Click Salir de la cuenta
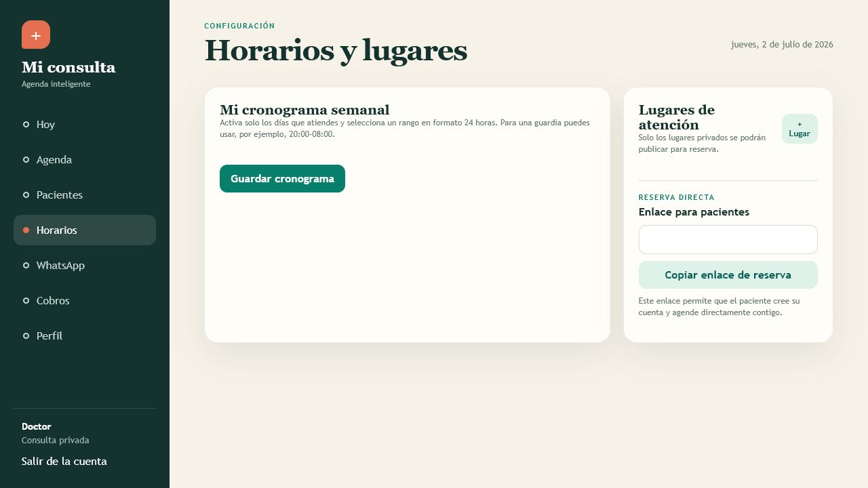868x488 pixels. tap(64, 461)
